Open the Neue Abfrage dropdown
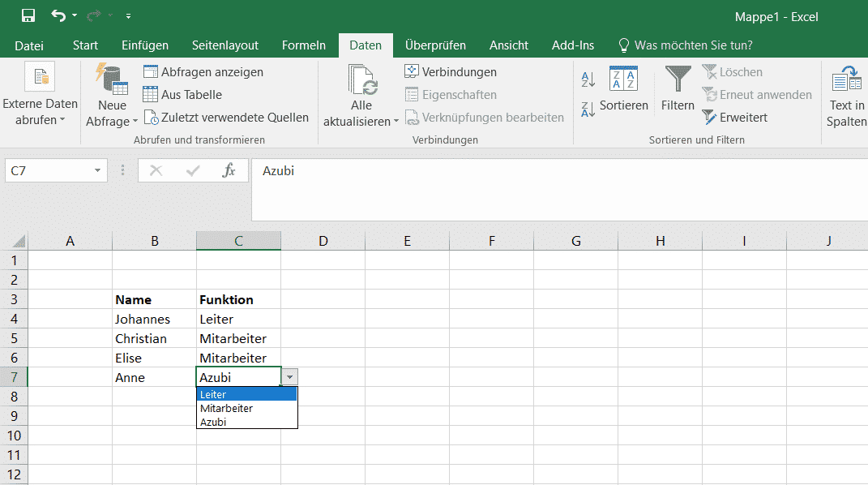The width and height of the screenshot is (868, 485). (x=112, y=114)
